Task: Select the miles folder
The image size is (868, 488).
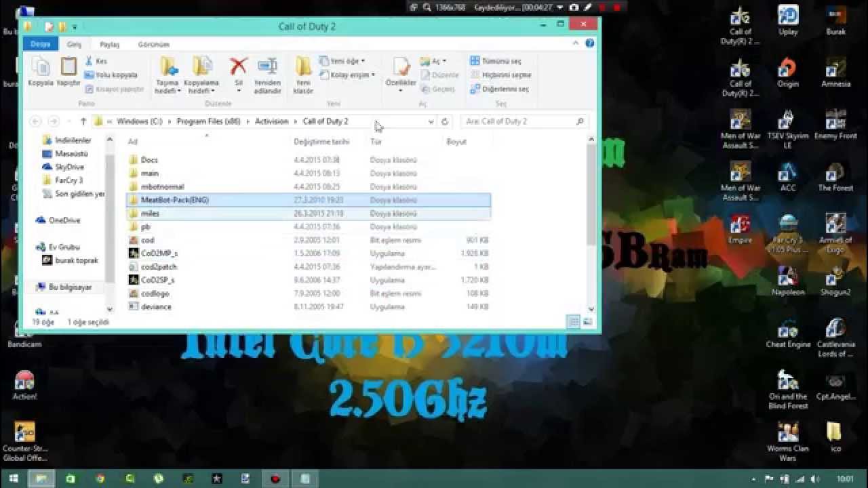Action: click(308, 213)
